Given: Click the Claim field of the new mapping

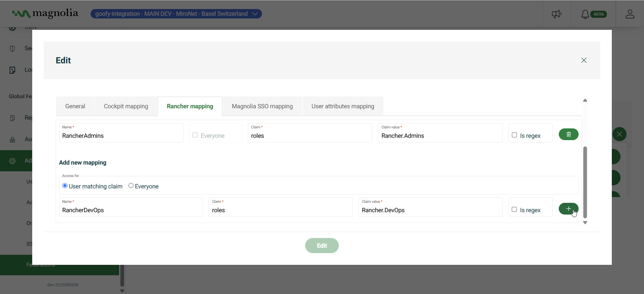Looking at the screenshot, I should [281, 207].
